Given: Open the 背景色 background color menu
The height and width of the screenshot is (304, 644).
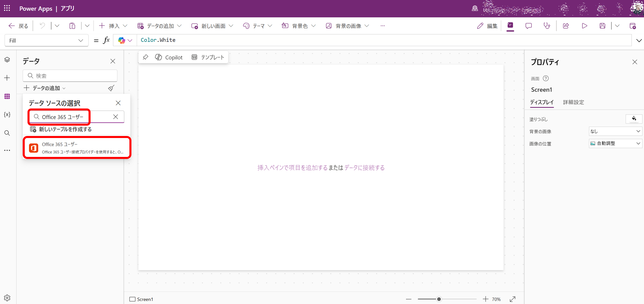Looking at the screenshot, I should [x=299, y=26].
